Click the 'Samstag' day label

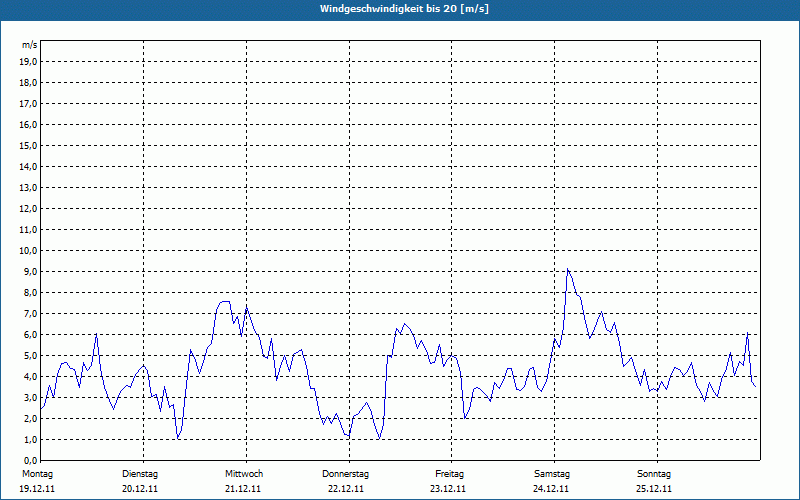pos(552,474)
